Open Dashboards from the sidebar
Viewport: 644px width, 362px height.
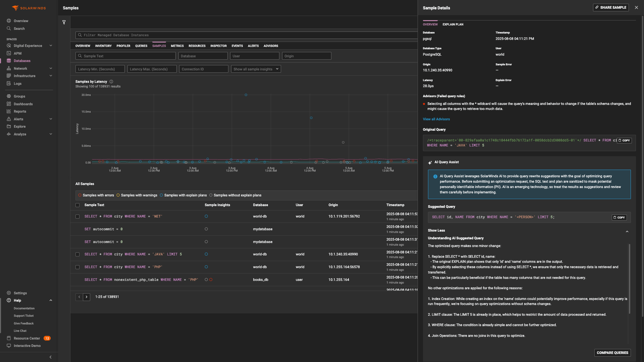pyautogui.click(x=23, y=104)
